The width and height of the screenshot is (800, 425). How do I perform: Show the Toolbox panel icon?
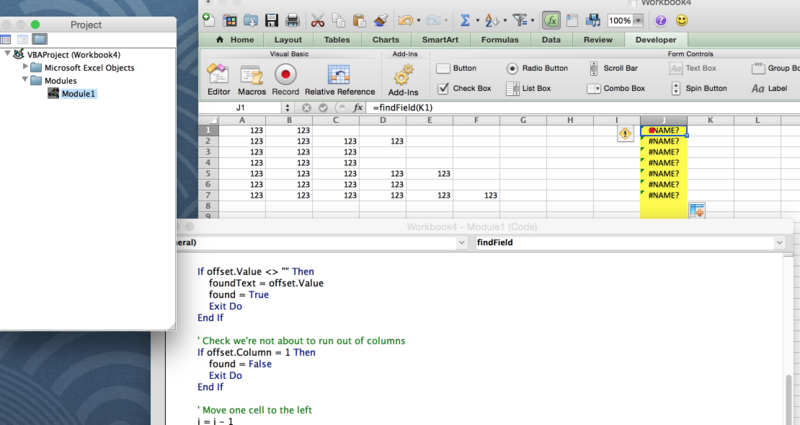point(572,20)
